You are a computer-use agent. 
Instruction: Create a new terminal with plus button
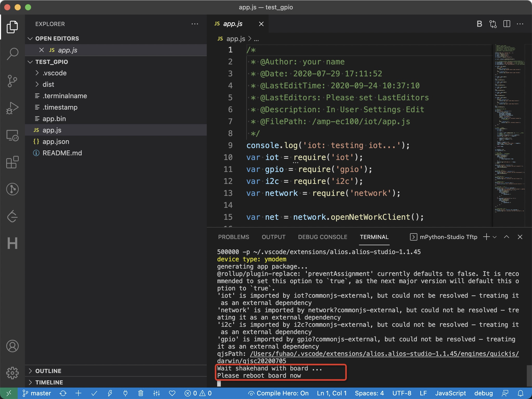(486, 237)
